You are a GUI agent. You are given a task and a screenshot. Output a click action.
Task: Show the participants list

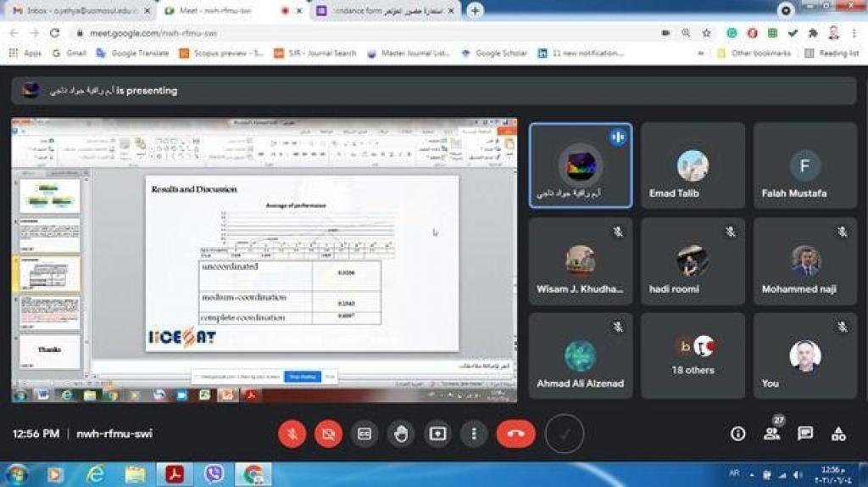click(771, 434)
